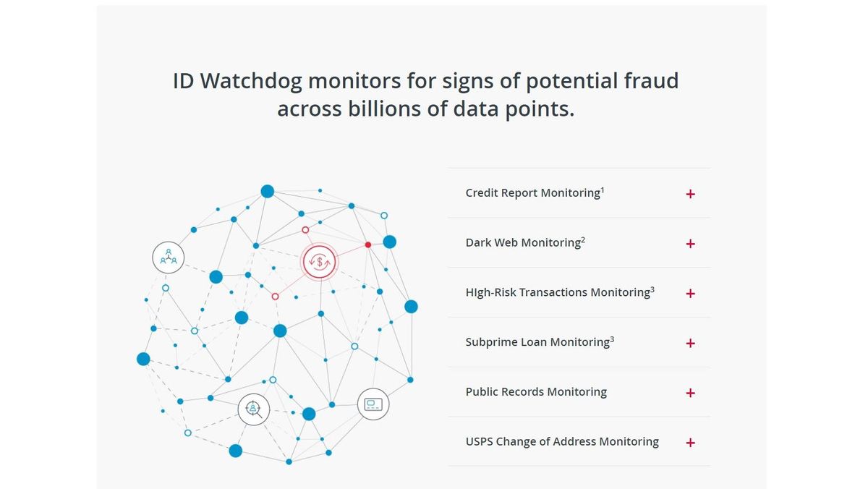This screenshot has height=489, width=868.
Task: Click the footnote 1 superscript on Credit Report Monitoring
Action: click(601, 188)
